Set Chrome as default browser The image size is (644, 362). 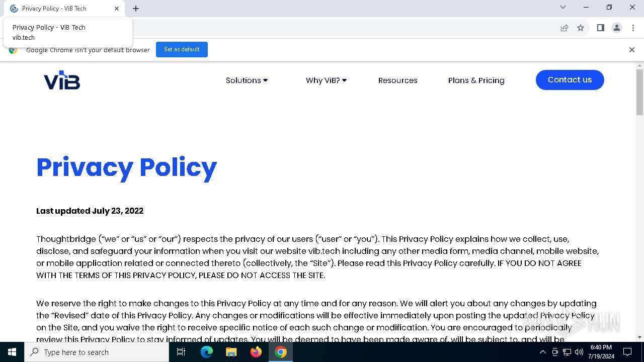tap(182, 49)
